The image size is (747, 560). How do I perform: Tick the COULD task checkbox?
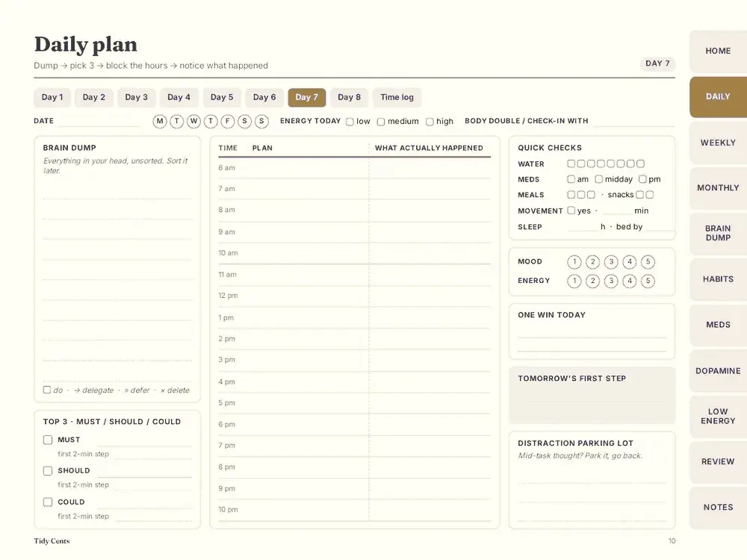coord(48,502)
